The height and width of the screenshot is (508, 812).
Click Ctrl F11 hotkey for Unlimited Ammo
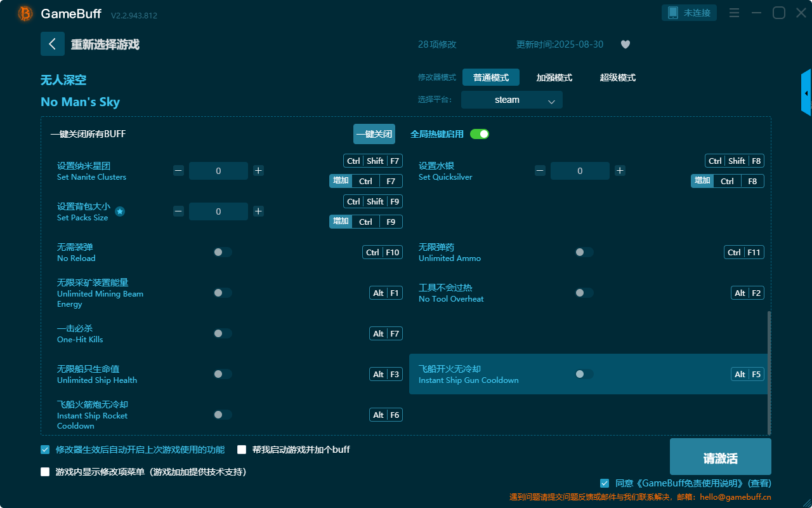[x=744, y=252]
